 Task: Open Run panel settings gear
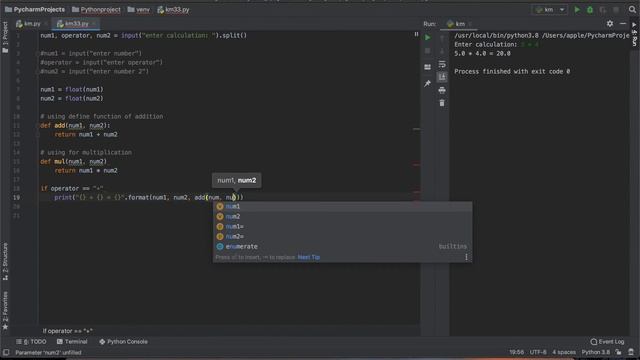coord(610,24)
